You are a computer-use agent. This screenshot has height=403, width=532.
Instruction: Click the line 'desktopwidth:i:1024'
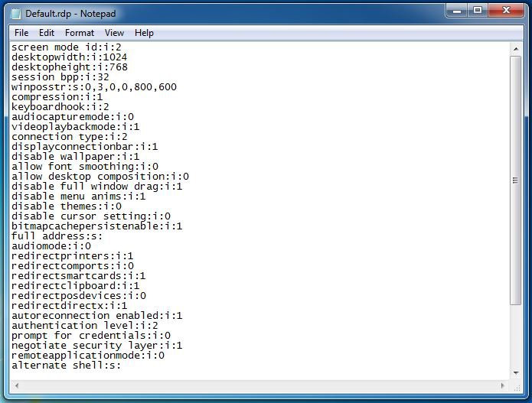[69, 57]
